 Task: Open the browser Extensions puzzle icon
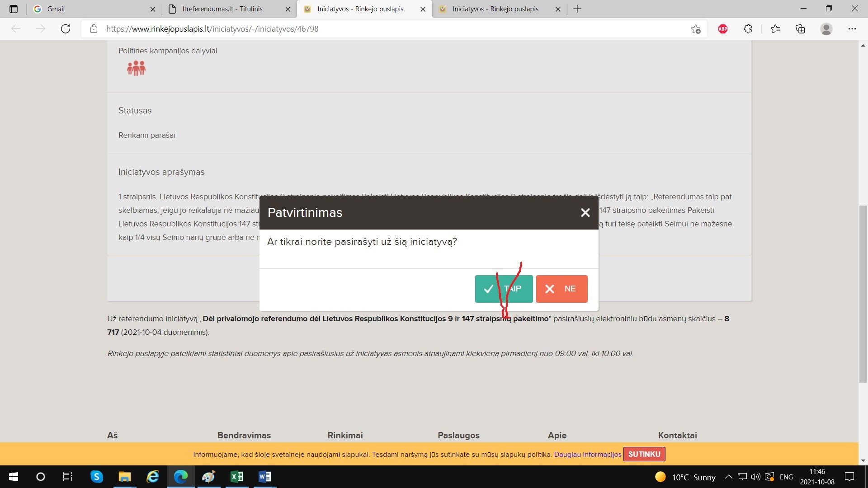(x=748, y=29)
